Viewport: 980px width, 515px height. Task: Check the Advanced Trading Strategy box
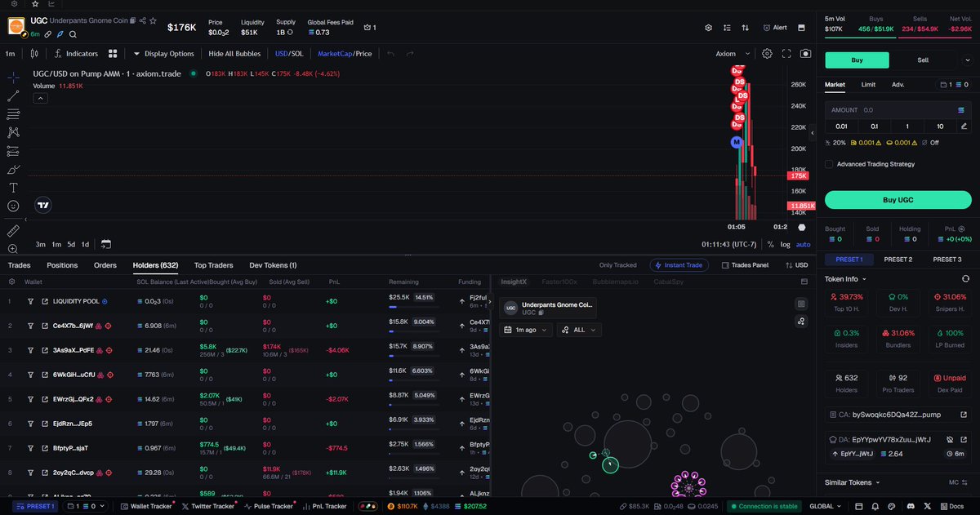829,164
